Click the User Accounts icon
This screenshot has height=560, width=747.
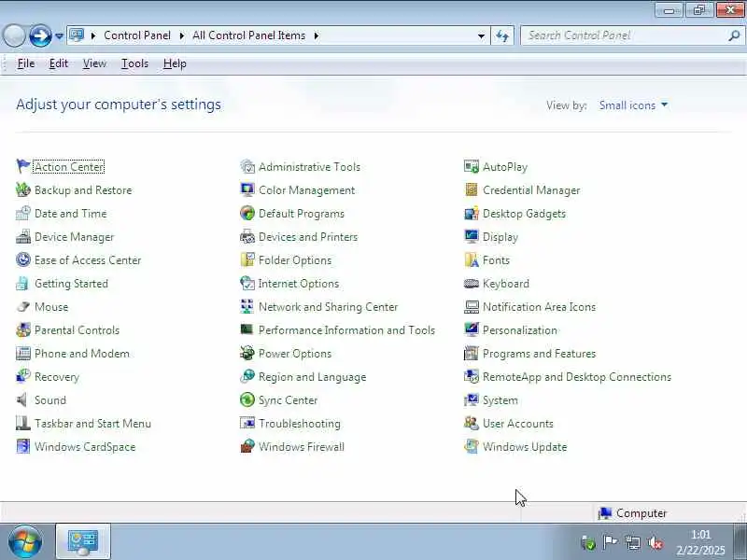click(472, 423)
